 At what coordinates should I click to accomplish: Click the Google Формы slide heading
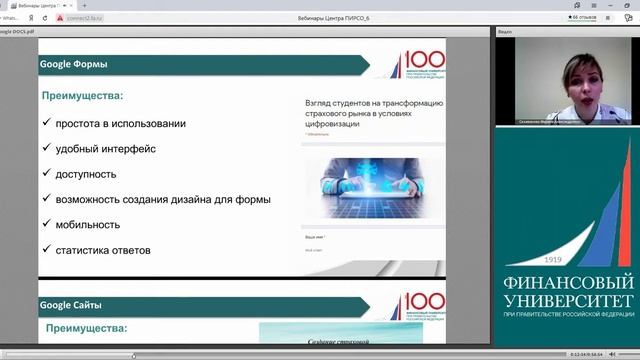(73, 64)
